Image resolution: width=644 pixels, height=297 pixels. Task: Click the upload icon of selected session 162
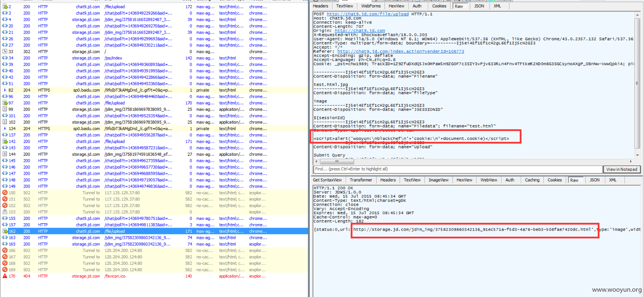click(5, 231)
